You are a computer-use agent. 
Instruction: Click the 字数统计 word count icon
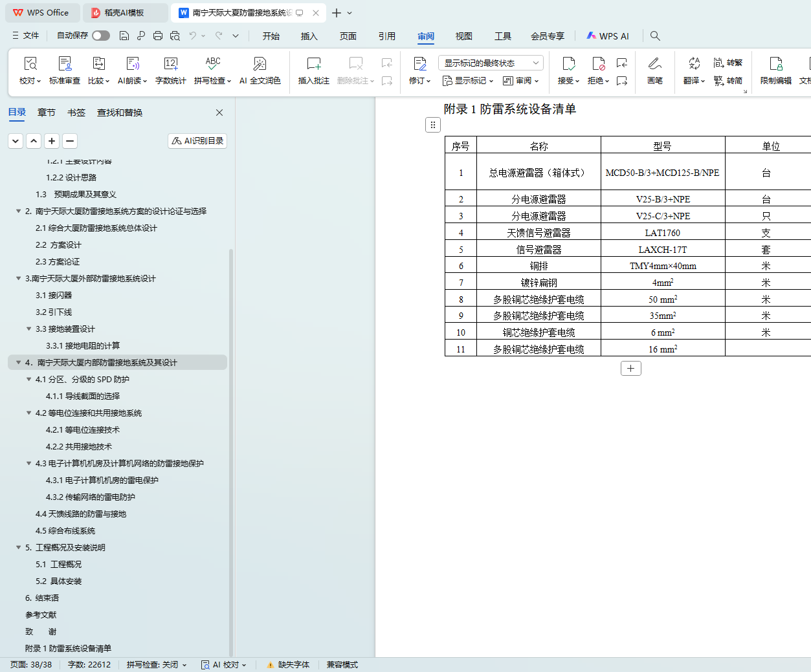point(170,64)
